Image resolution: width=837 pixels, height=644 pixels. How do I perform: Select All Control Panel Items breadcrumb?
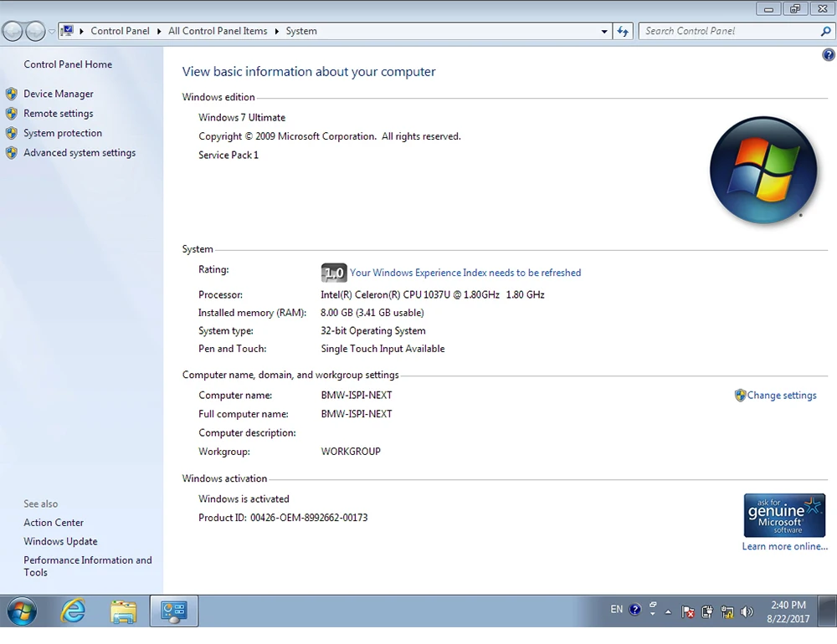[x=218, y=31]
